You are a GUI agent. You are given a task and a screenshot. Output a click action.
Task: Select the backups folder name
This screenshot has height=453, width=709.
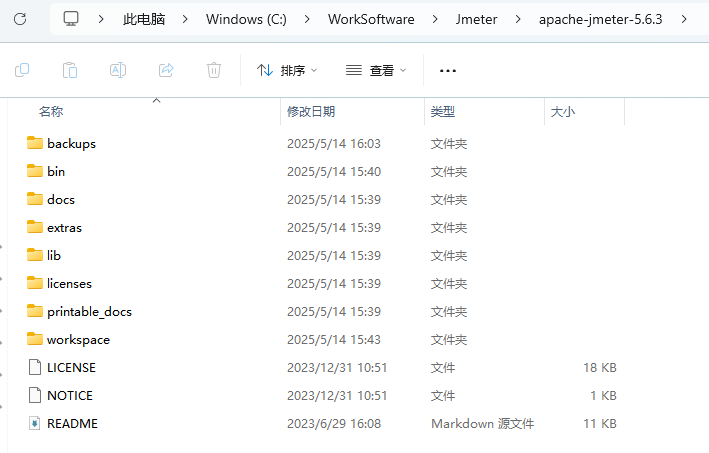coord(71,144)
